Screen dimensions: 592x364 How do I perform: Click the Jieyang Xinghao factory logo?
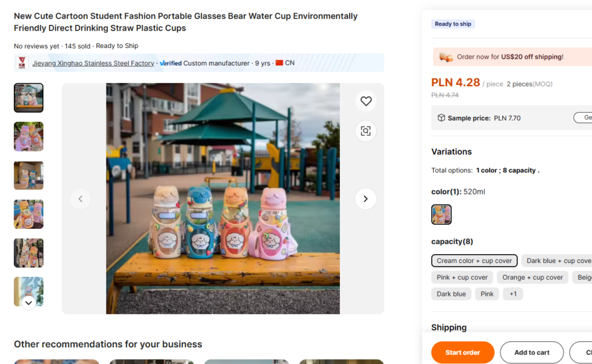[x=22, y=63]
